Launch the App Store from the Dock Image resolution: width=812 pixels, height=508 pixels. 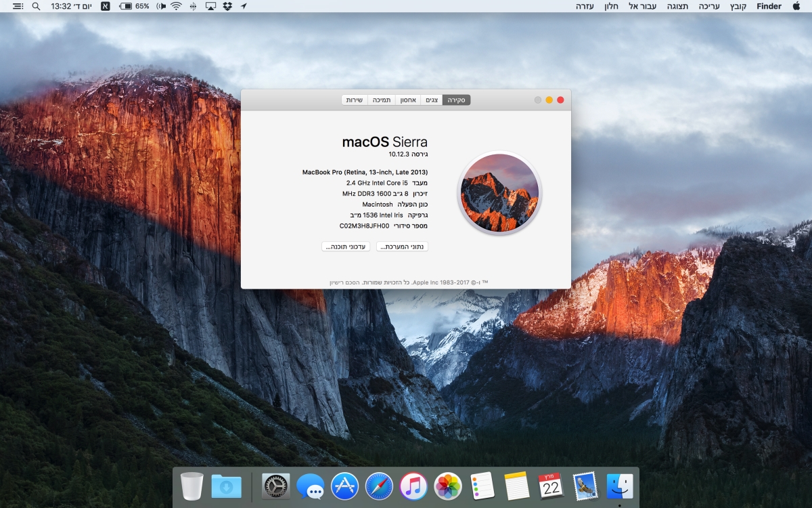[344, 486]
